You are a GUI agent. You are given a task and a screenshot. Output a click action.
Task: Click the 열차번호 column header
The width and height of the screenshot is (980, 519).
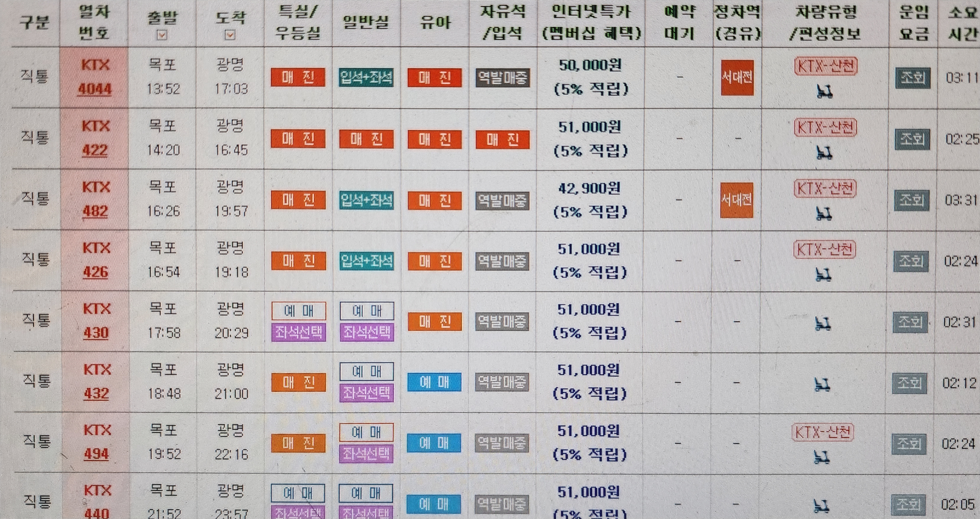94,23
